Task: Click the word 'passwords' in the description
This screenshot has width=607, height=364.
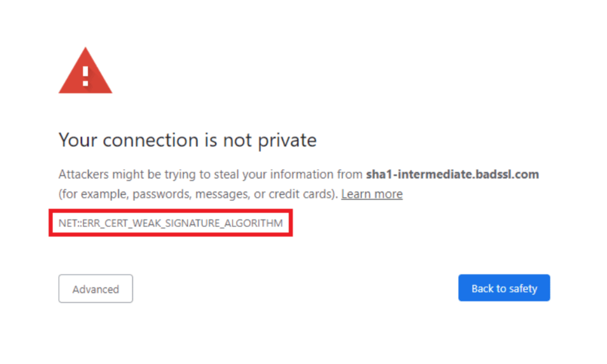Action: [168, 195]
